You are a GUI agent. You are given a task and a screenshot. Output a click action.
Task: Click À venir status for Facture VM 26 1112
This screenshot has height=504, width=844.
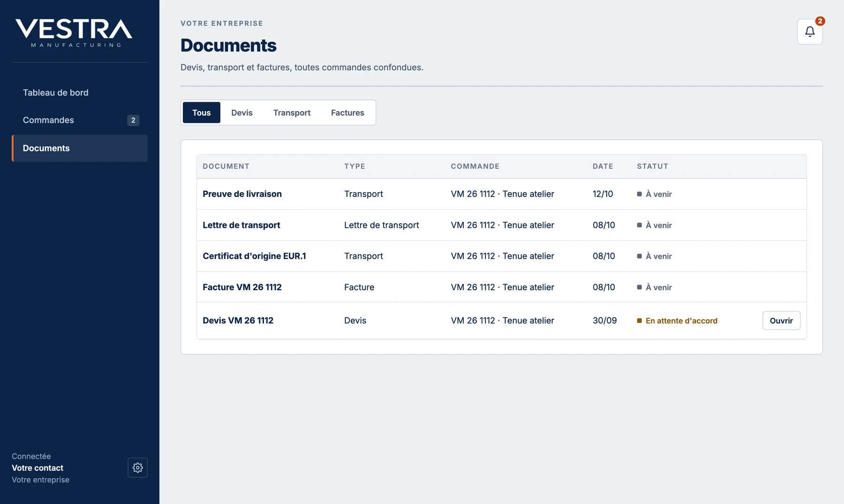[x=654, y=287]
